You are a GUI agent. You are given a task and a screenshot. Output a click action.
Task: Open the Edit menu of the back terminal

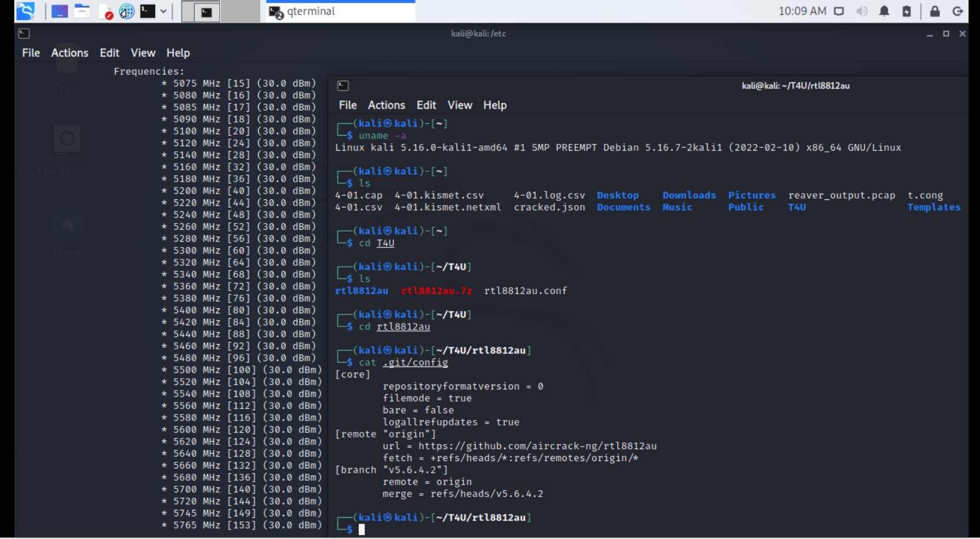[x=109, y=53]
